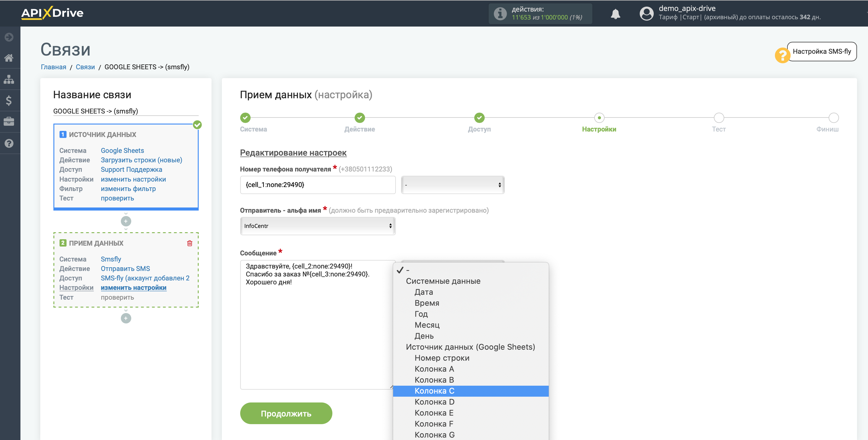The width and height of the screenshot is (868, 440).
Task: Open user profile avatar icon
Action: (x=646, y=14)
